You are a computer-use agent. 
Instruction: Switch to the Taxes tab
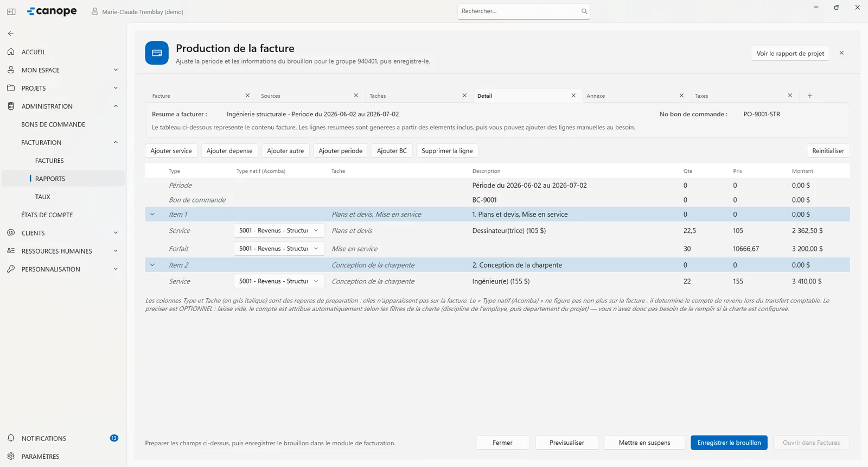click(x=701, y=96)
